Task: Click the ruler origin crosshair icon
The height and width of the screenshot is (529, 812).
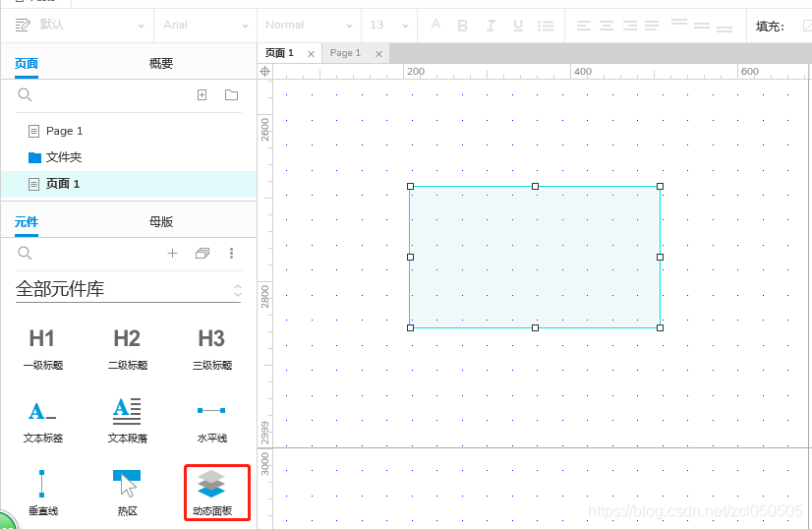Action: click(x=264, y=72)
